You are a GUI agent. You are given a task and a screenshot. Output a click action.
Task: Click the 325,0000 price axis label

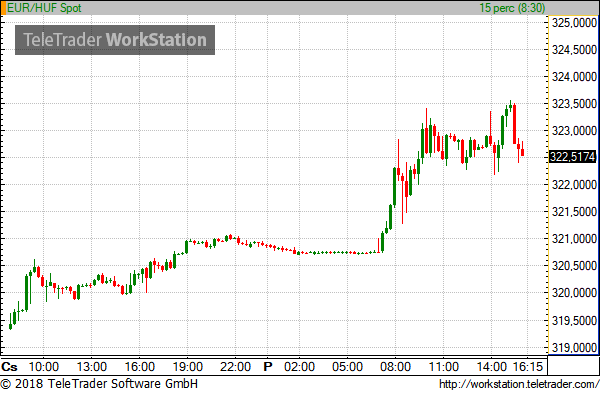click(x=574, y=23)
